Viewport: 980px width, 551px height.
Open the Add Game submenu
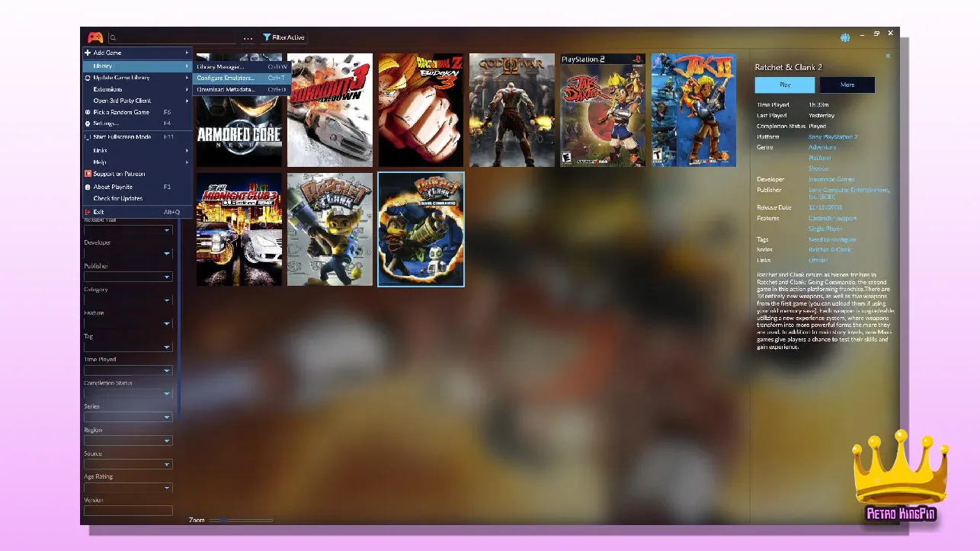[x=137, y=53]
